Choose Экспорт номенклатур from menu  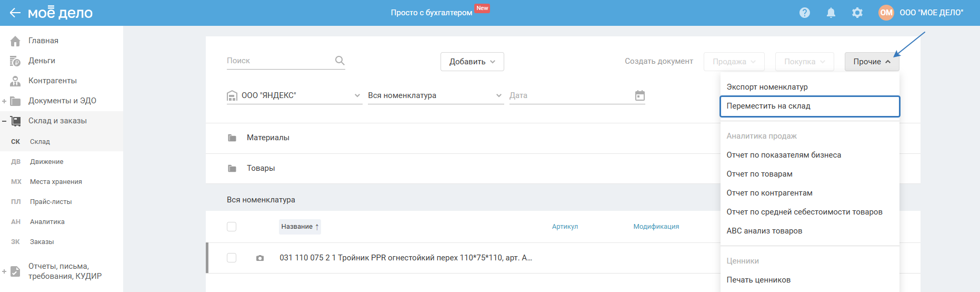click(767, 87)
